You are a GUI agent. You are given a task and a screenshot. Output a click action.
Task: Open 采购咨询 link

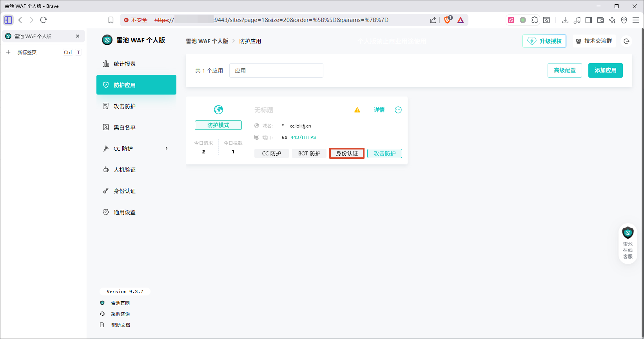click(x=120, y=314)
